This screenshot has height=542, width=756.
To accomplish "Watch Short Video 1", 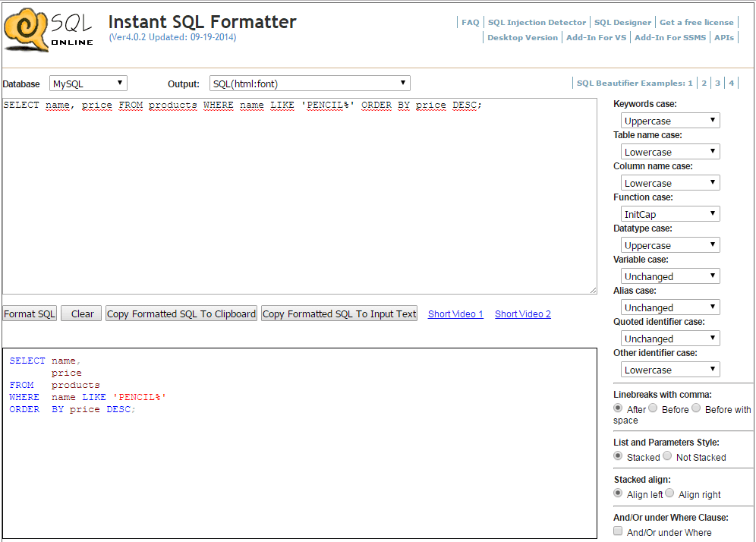I will point(455,313).
